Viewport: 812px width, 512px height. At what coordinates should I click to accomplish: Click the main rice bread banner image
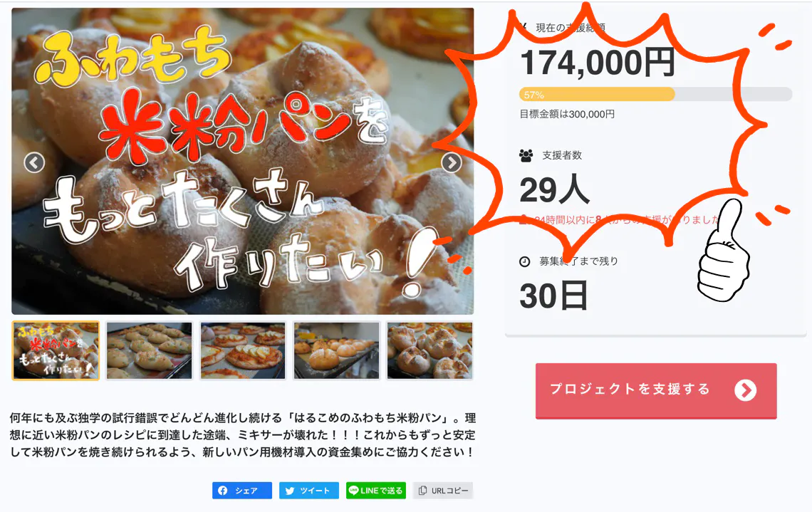click(242, 161)
